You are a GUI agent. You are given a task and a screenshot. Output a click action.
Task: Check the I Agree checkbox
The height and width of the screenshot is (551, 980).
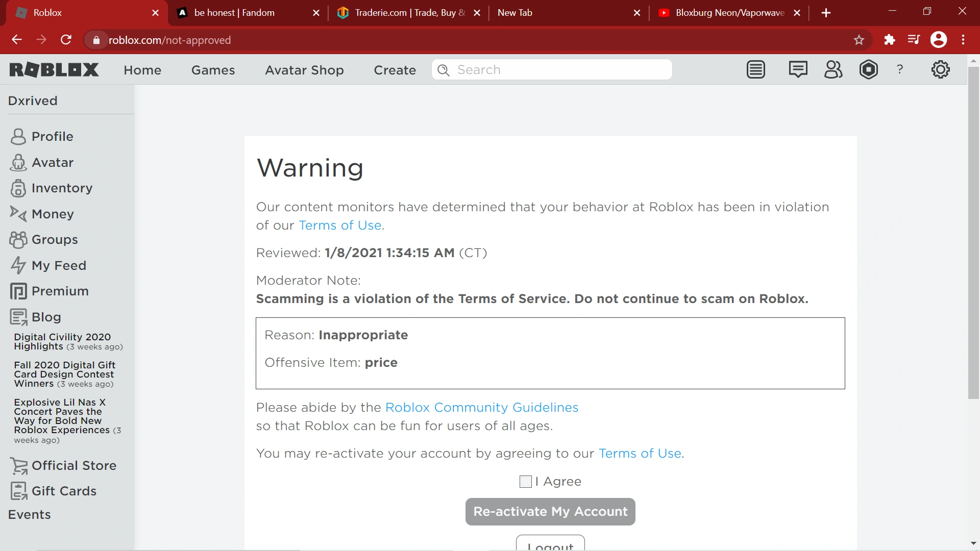pyautogui.click(x=525, y=482)
